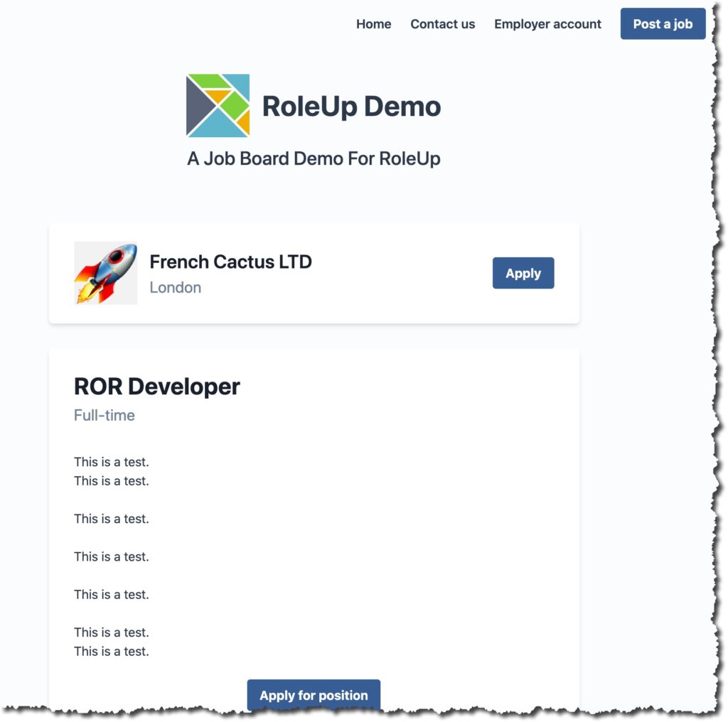The width and height of the screenshot is (728, 722).
Task: Click the London location text
Action: click(x=175, y=288)
